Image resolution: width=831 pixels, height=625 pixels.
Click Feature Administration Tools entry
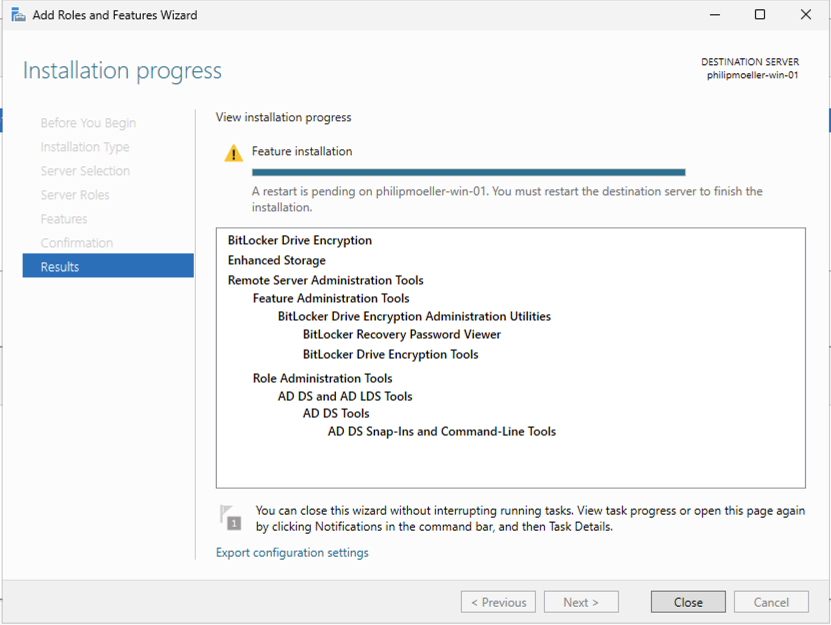[331, 298]
